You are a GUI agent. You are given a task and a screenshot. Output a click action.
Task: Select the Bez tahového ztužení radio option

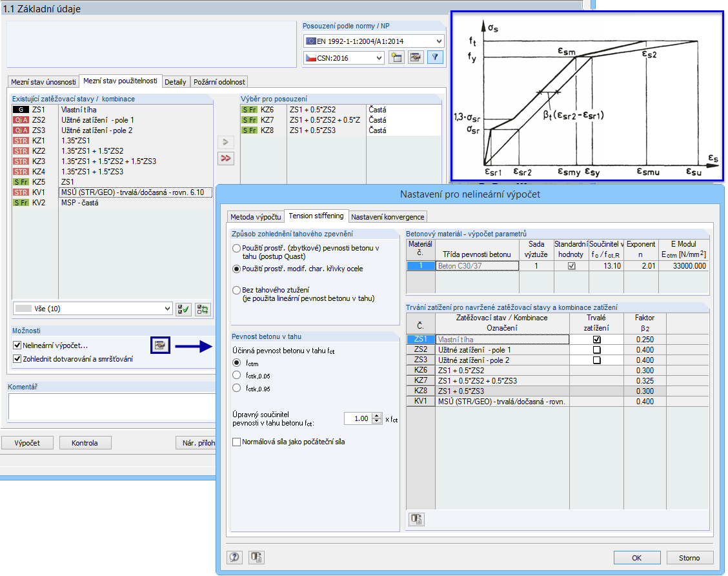(236, 291)
